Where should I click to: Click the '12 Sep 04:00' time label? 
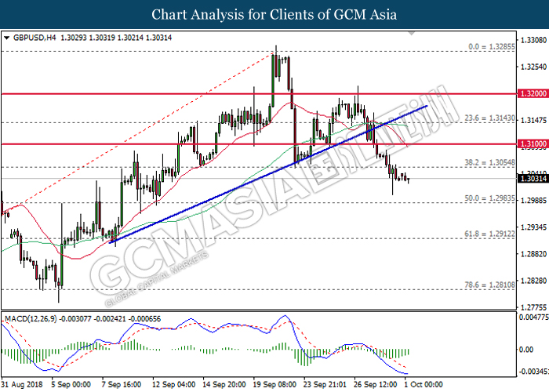173,384
